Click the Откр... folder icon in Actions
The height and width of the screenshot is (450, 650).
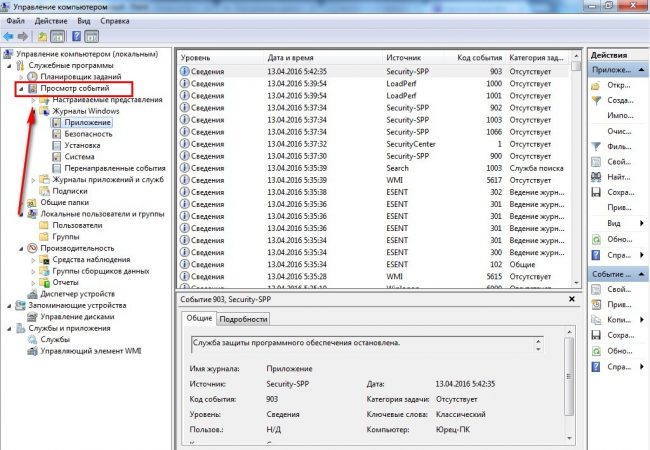pyautogui.click(x=596, y=85)
